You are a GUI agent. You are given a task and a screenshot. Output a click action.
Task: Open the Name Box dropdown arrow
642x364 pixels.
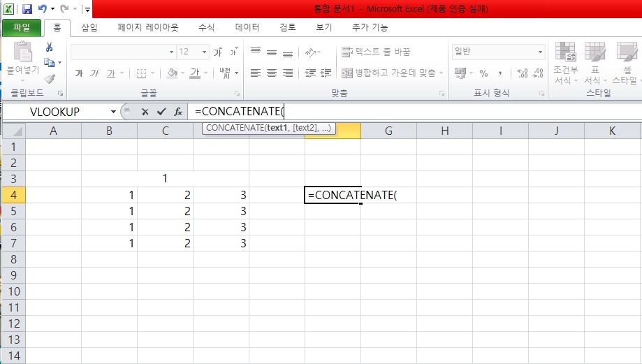pyautogui.click(x=113, y=111)
